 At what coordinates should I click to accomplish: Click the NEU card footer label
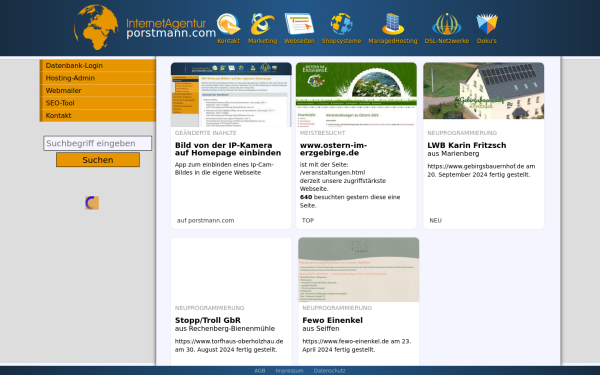435,220
